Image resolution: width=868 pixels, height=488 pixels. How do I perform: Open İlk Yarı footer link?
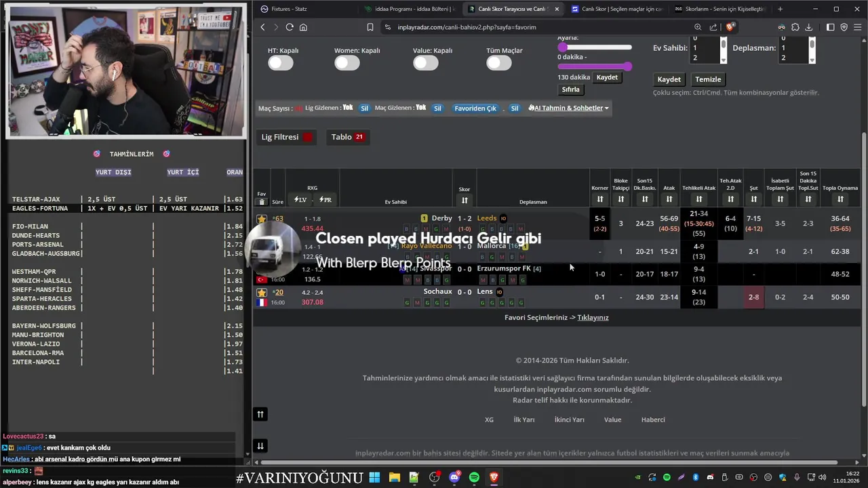[x=524, y=420]
